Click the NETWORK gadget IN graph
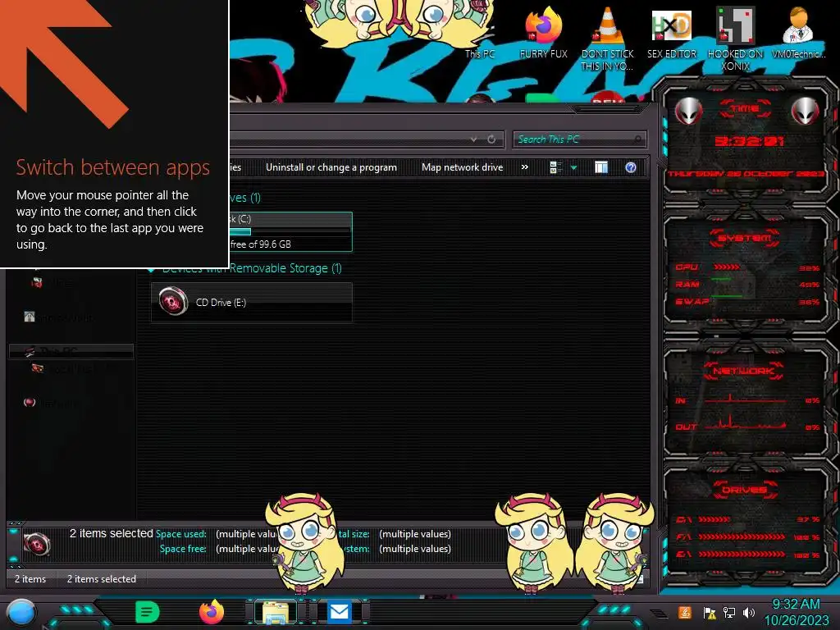This screenshot has width=840, height=630. point(746,399)
